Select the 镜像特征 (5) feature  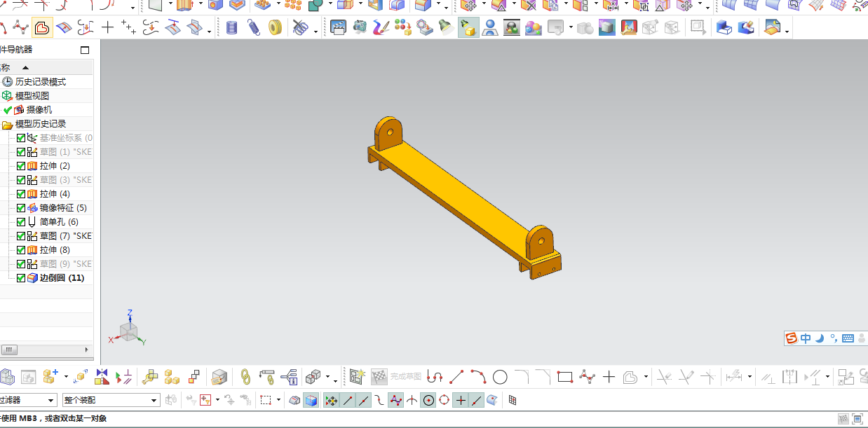[x=63, y=208]
